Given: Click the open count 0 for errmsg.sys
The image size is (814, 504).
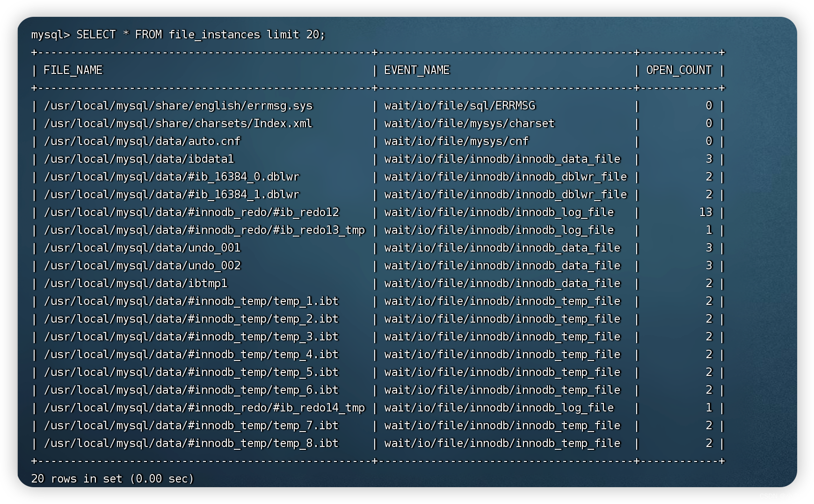Looking at the screenshot, I should point(709,106).
